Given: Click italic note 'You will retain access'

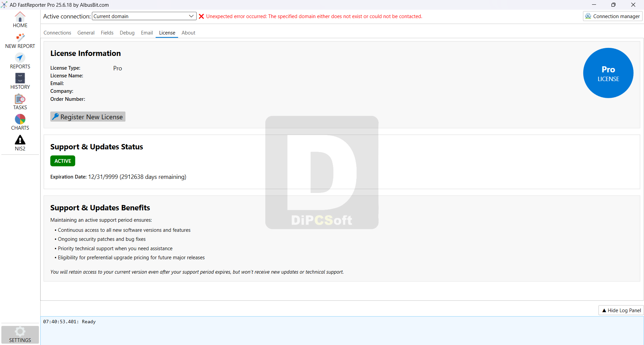Looking at the screenshot, I should click(197, 272).
